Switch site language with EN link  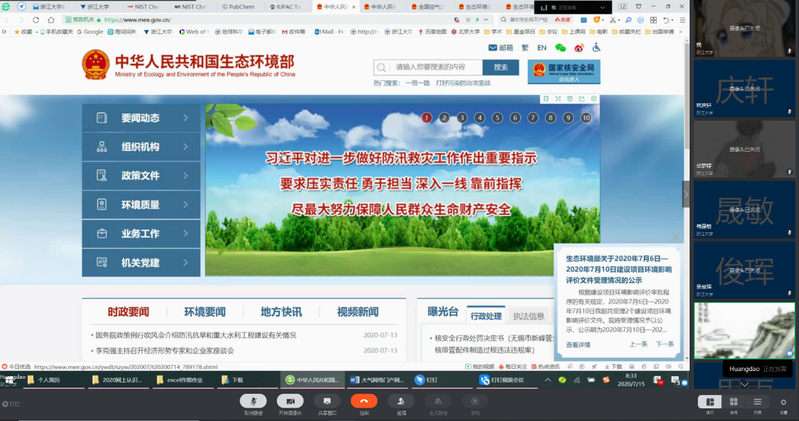point(542,47)
